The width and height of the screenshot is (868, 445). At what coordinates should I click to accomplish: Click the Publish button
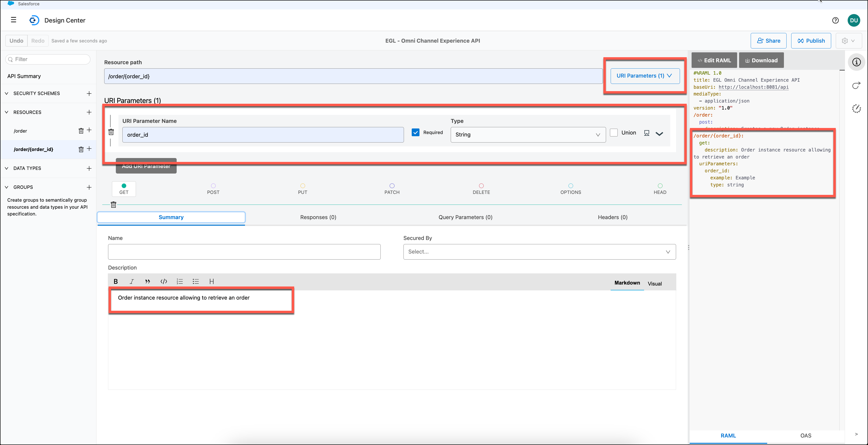[x=811, y=41]
